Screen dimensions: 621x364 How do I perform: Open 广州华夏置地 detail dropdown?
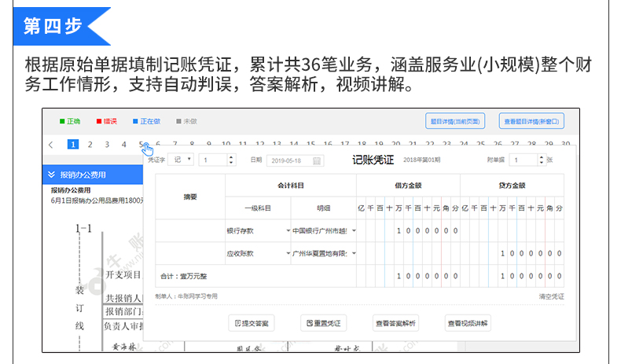click(353, 254)
